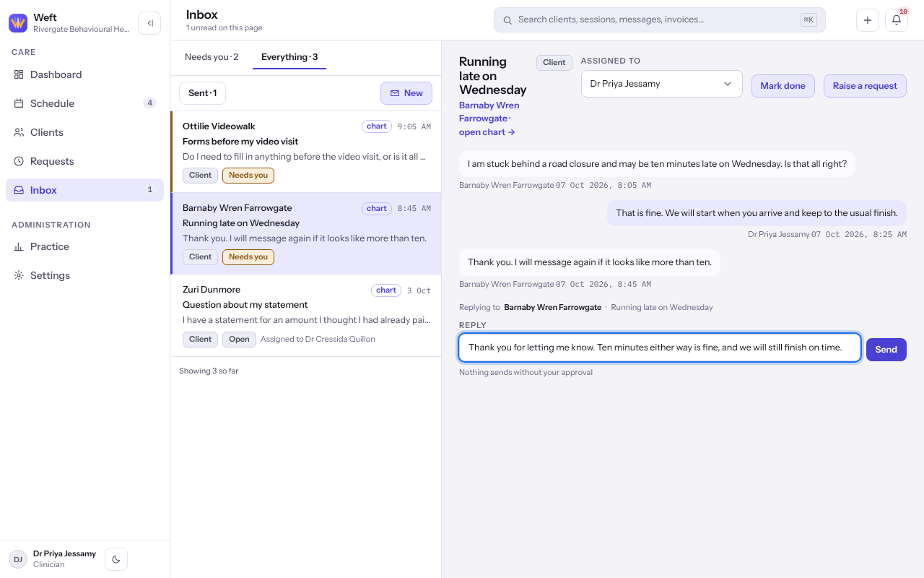Click the plus icon in the header
This screenshot has height=578, width=924.
click(x=868, y=20)
